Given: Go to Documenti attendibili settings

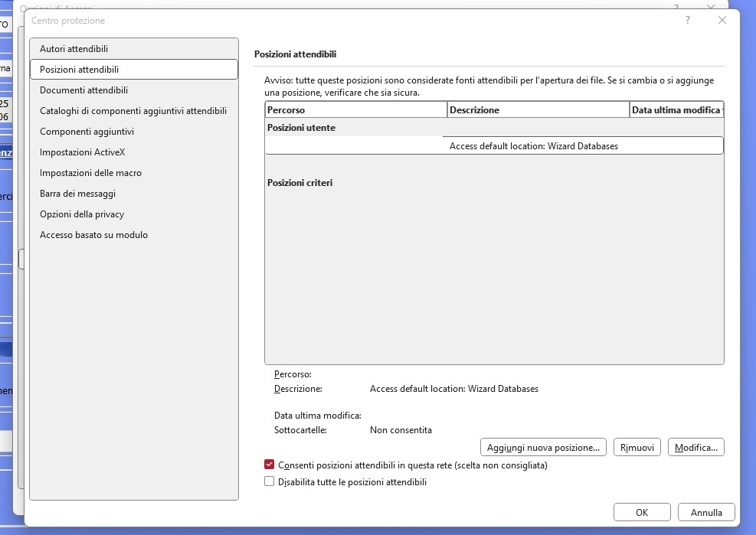Looking at the screenshot, I should 133,90.
